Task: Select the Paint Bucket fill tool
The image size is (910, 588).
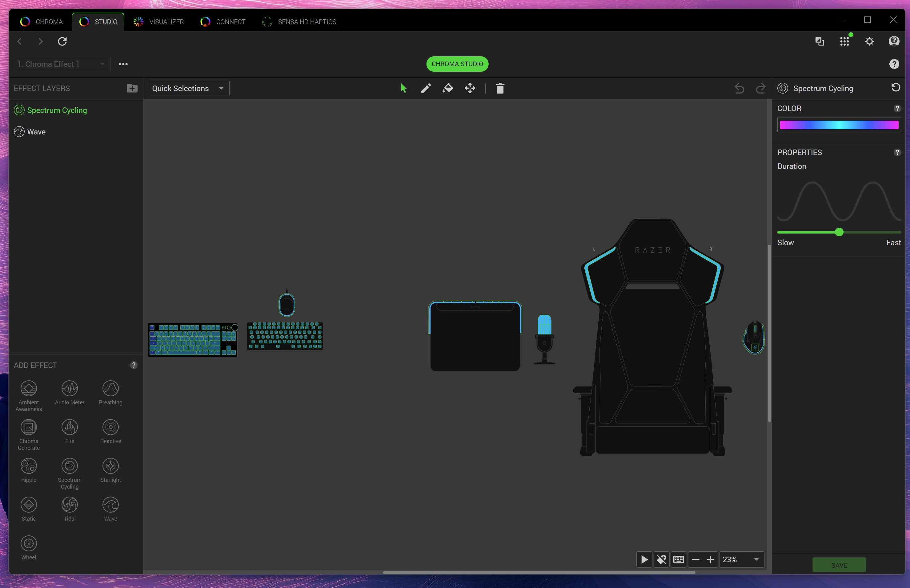Action: click(447, 89)
